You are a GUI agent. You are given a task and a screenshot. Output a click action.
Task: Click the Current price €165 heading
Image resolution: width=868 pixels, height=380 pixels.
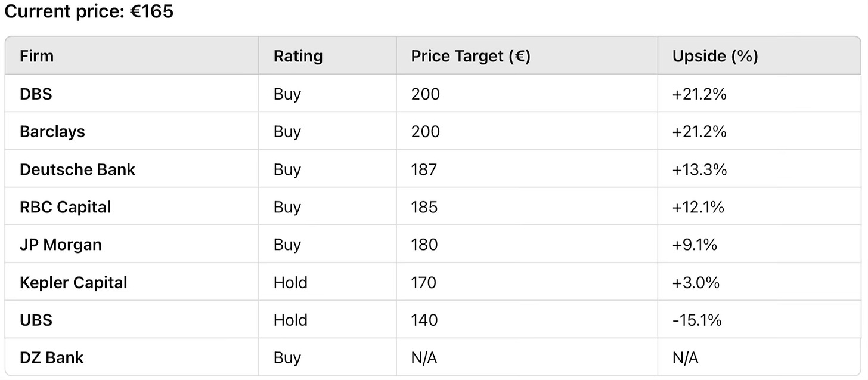pos(89,11)
